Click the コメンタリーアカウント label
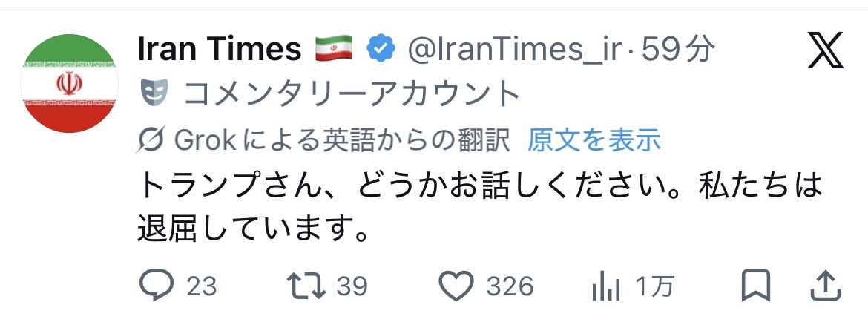868x325 pixels. coord(352,94)
